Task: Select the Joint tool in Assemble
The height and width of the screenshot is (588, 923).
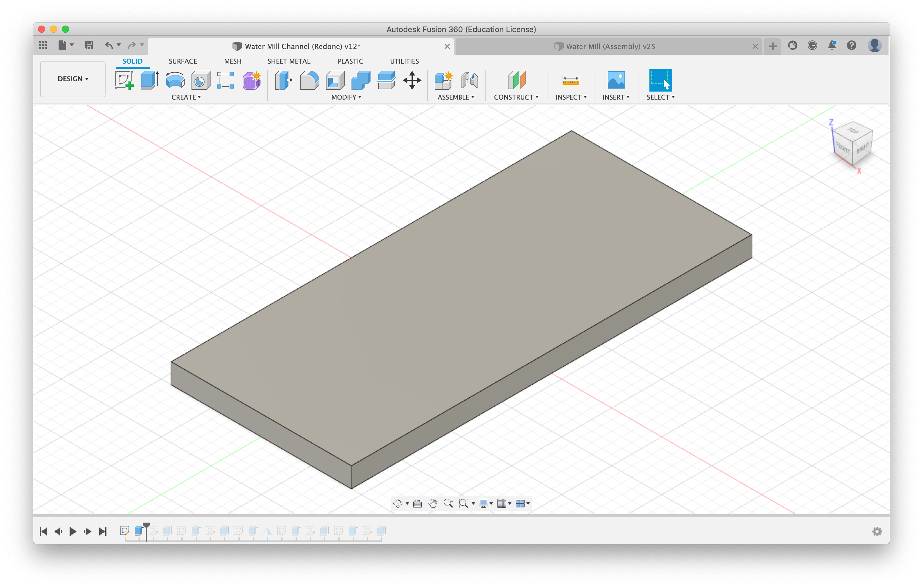Action: click(x=470, y=80)
